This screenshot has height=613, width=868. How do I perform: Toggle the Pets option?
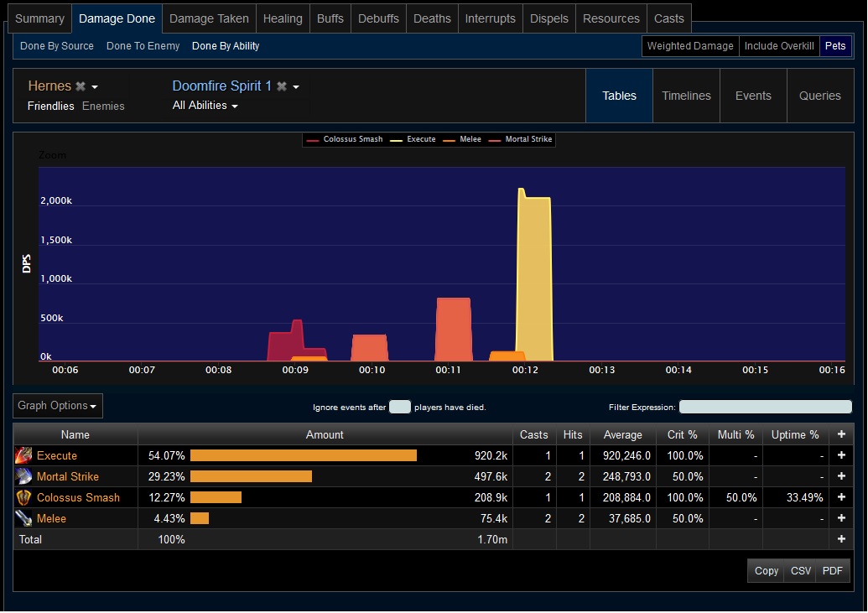[835, 46]
